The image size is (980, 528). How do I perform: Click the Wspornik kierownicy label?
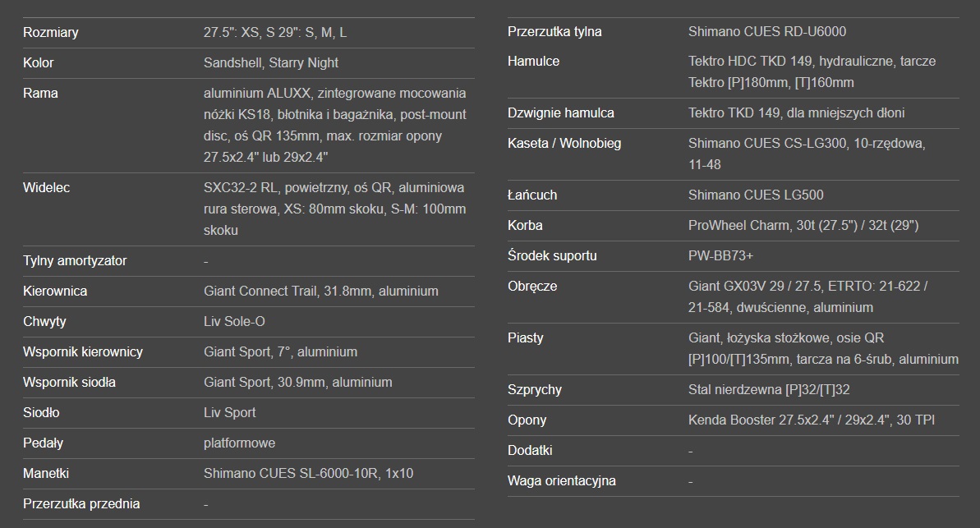coord(83,352)
